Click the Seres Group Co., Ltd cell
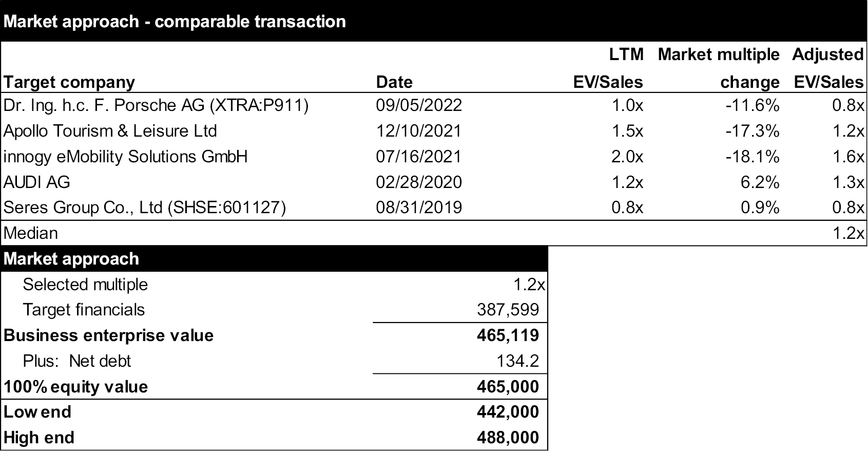 point(145,208)
